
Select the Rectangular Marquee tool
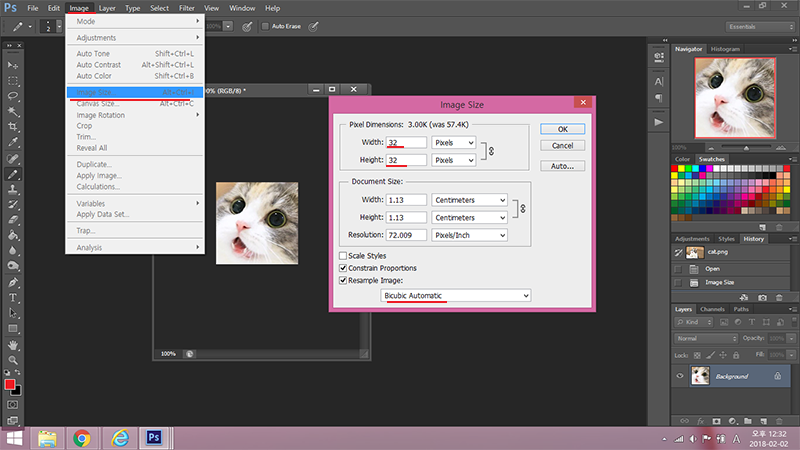tap(13, 81)
